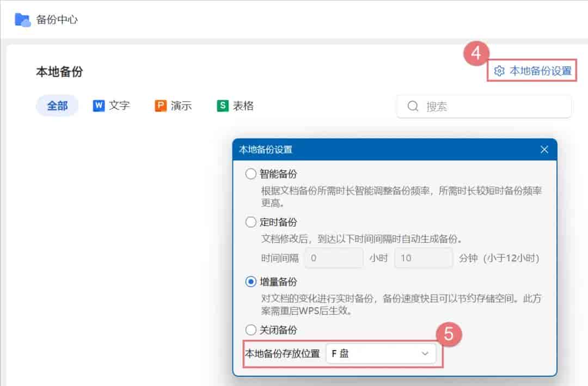Switch to the 演示 tab
Screen dimensions: 588x386
coord(173,106)
